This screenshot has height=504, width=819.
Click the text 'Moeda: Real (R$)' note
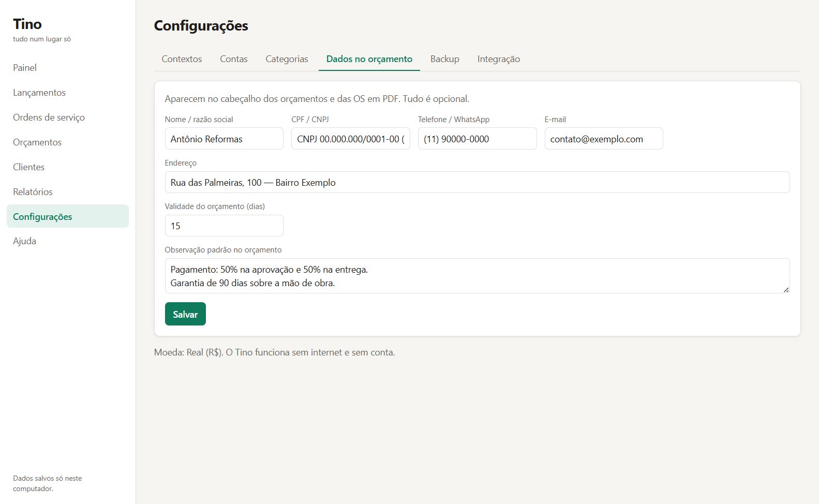tap(275, 352)
